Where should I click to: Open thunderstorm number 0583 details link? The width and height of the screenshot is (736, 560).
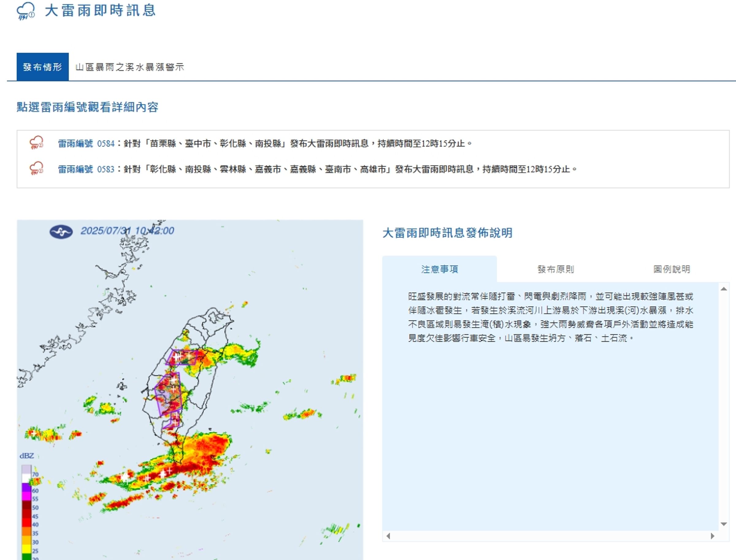pos(86,169)
